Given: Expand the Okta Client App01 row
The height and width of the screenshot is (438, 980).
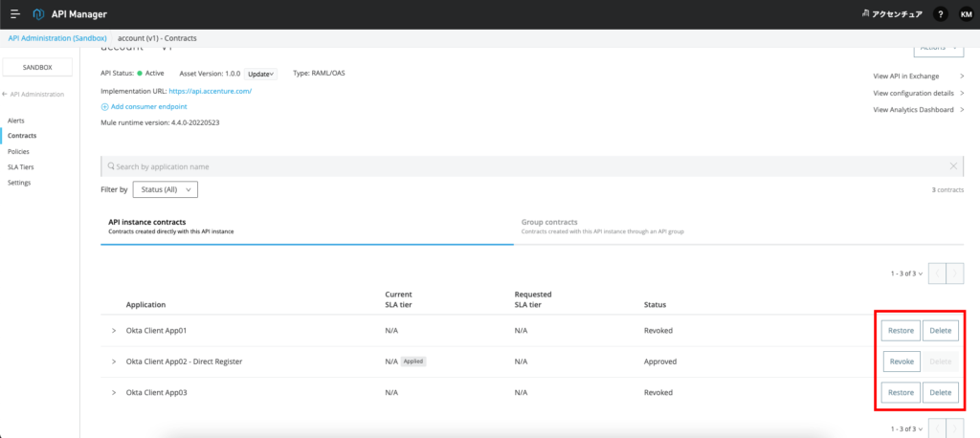Looking at the screenshot, I should coord(113,331).
